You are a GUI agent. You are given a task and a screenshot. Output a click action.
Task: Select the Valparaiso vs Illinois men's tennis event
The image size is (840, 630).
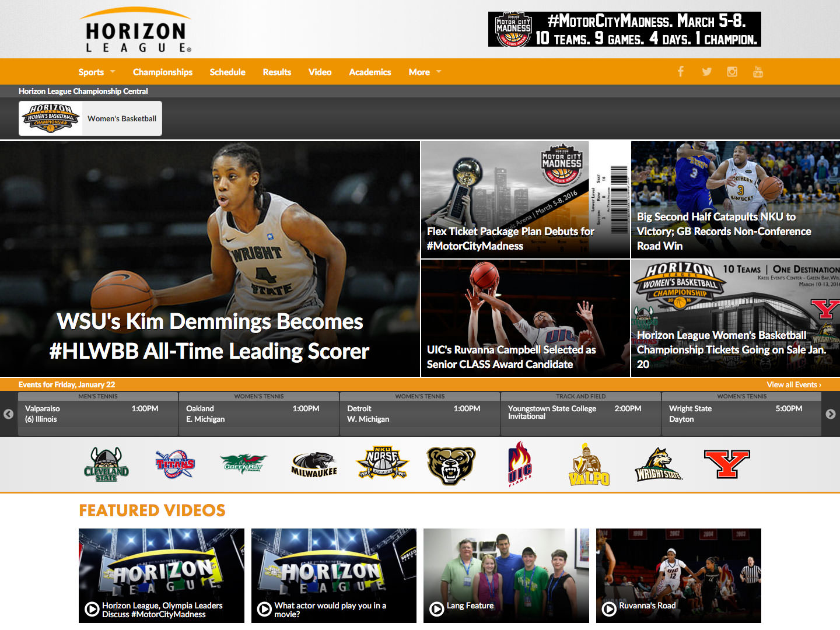[x=98, y=414]
